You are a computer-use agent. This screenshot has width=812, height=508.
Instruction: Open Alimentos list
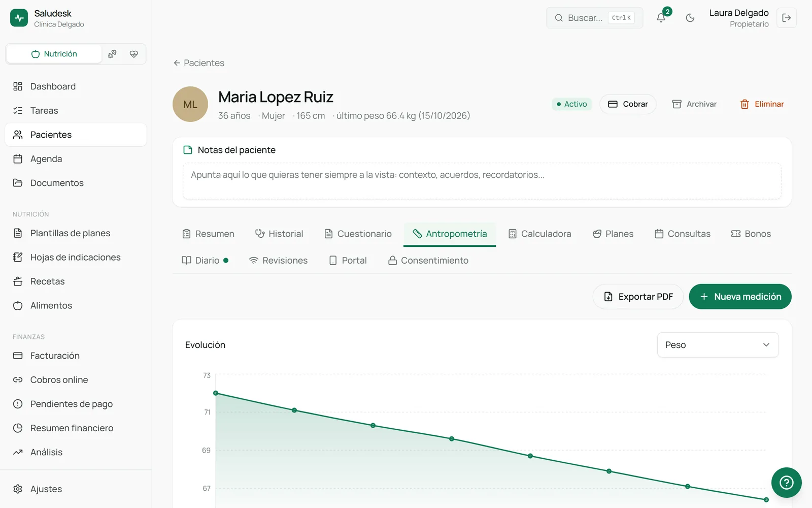(x=76, y=305)
